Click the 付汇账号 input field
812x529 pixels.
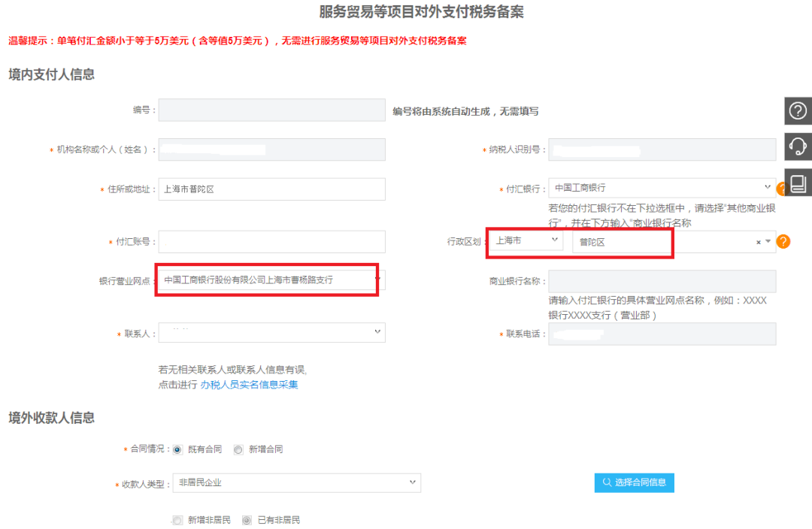pyautogui.click(x=271, y=241)
